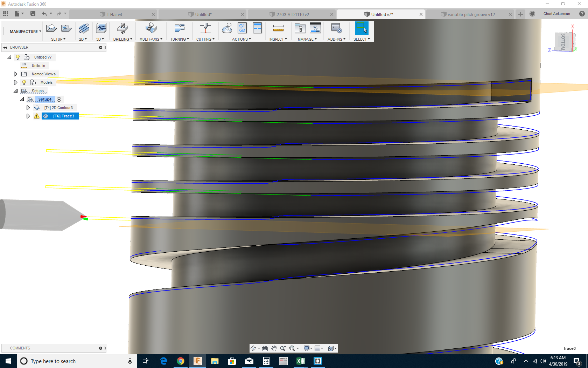Toggle visibility bulb for Untitled v7
This screenshot has height=368, width=588.
[x=17, y=57]
